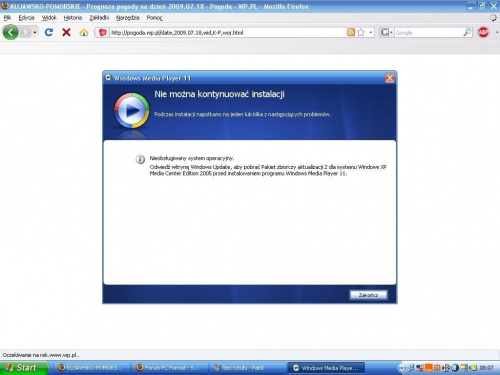The height and width of the screenshot is (375, 500).
Task: Open the Edycja menu
Action: point(26,18)
